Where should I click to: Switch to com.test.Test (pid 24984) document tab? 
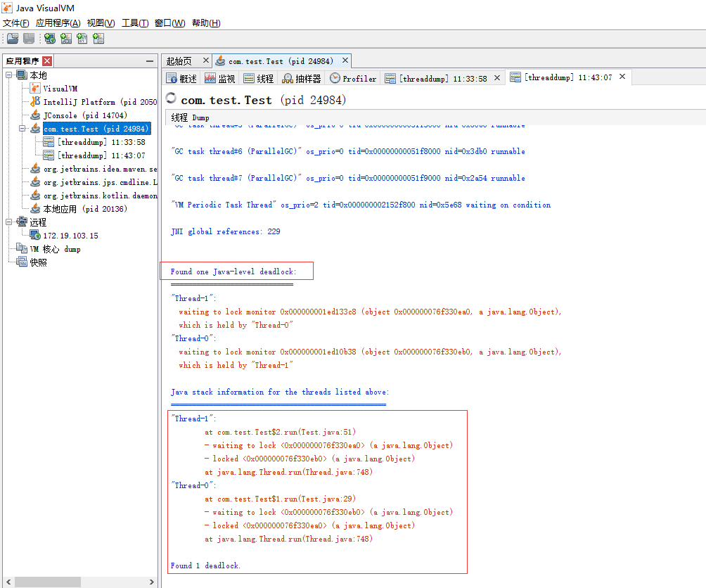pyautogui.click(x=281, y=61)
